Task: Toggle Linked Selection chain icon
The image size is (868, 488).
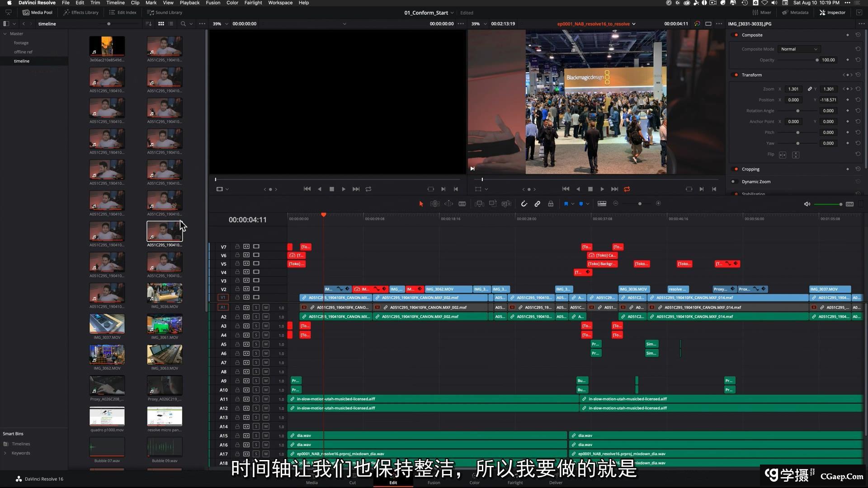Action: point(537,204)
